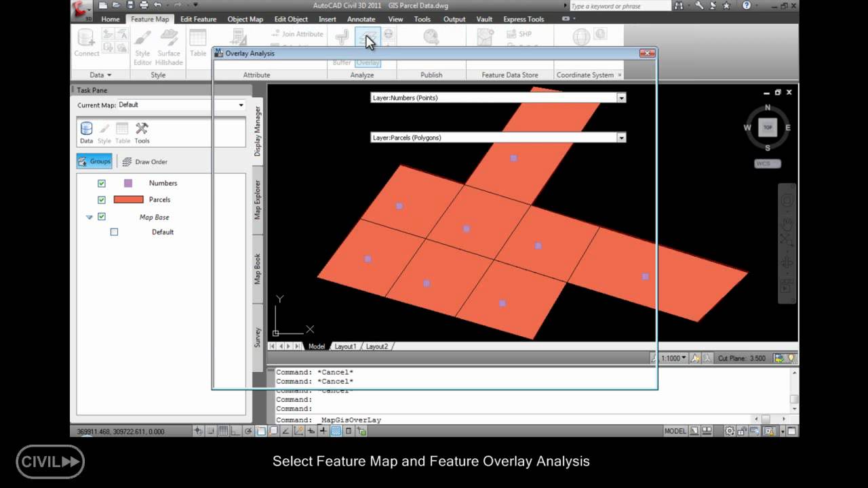Click the Plot printer icon
Image resolution: width=868 pixels, height=488 pixels.
[x=143, y=5]
